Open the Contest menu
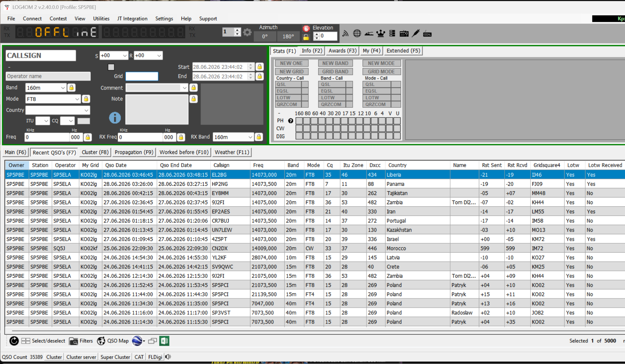 [58, 19]
